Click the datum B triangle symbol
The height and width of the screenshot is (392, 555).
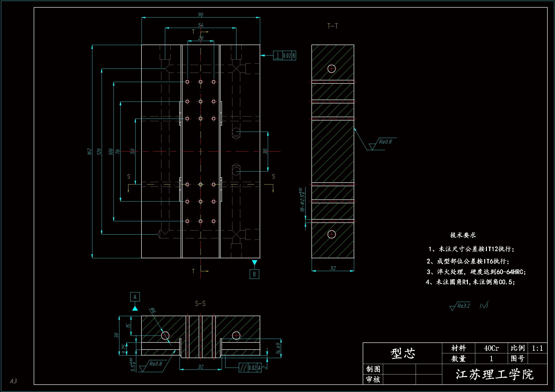(x=254, y=262)
